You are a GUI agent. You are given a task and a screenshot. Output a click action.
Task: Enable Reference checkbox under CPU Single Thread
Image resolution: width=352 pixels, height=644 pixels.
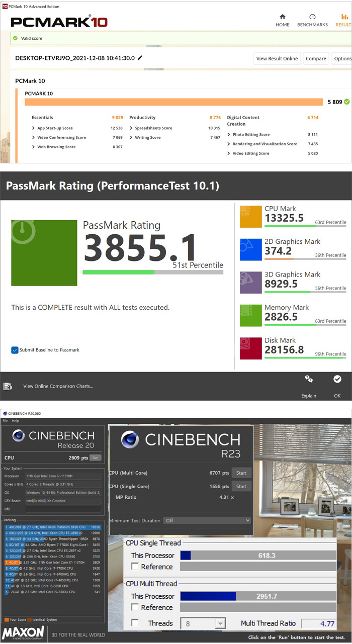[x=135, y=567]
